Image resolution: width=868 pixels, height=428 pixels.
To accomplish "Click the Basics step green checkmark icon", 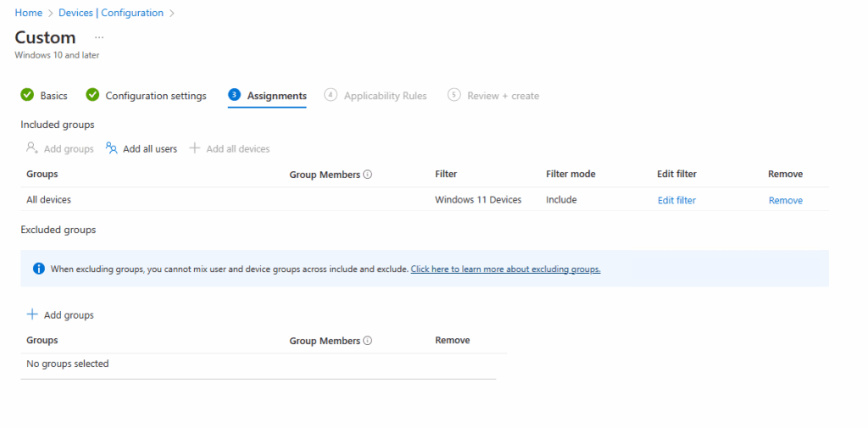I will pyautogui.click(x=27, y=95).
